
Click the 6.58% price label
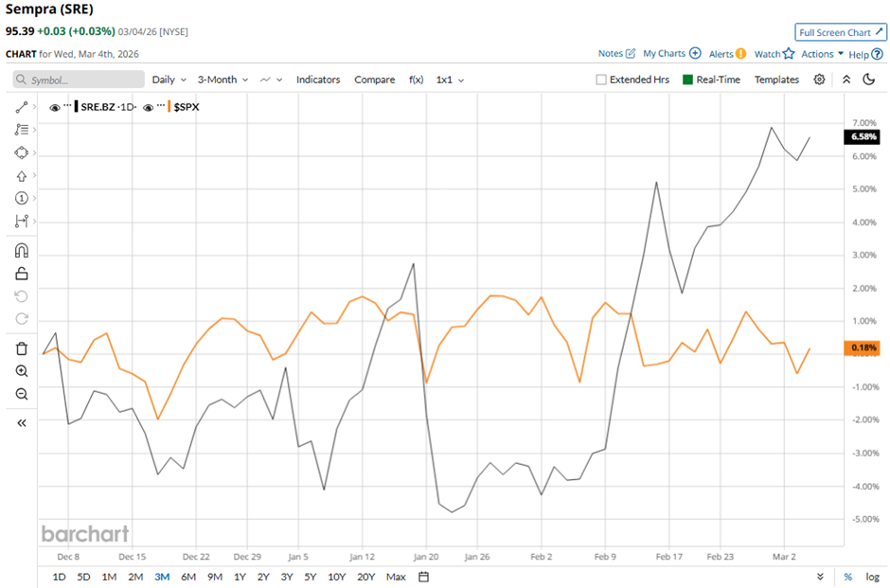point(863,136)
